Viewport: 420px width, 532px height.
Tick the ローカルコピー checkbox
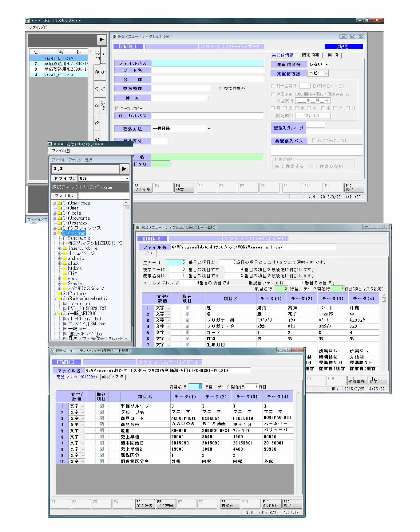pos(117,108)
